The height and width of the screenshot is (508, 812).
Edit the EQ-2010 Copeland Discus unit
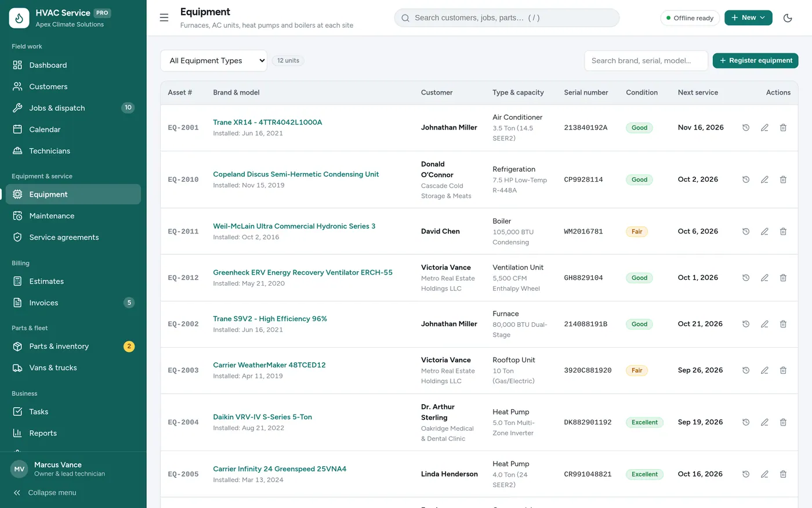[x=764, y=180]
